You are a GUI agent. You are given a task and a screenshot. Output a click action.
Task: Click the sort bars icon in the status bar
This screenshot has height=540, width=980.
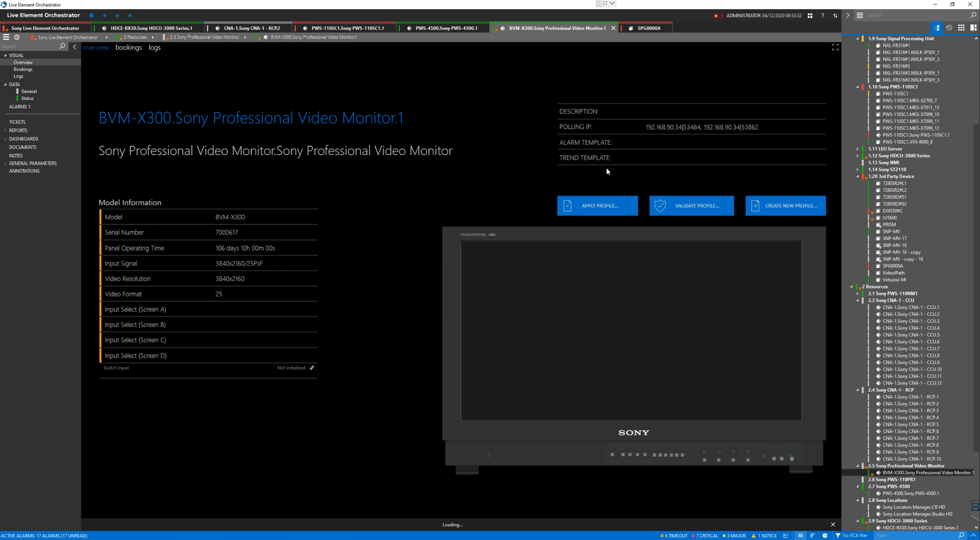(x=812, y=535)
